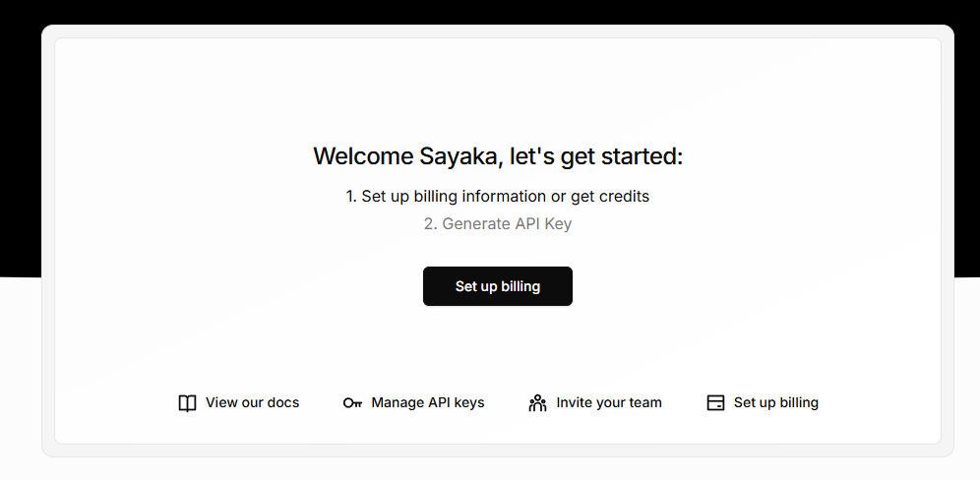Select the 'Invite your team' link text

(609, 402)
